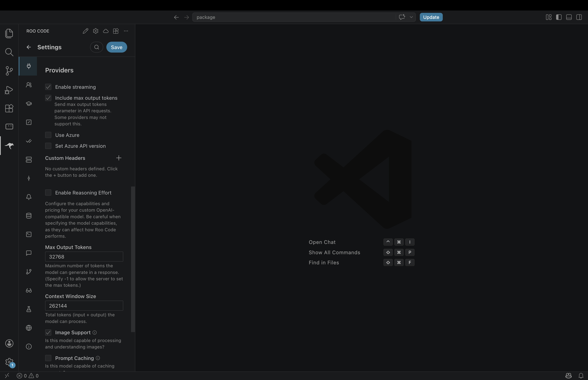Click the ROO CODE panel title
This screenshot has width=588, height=380.
tap(38, 31)
